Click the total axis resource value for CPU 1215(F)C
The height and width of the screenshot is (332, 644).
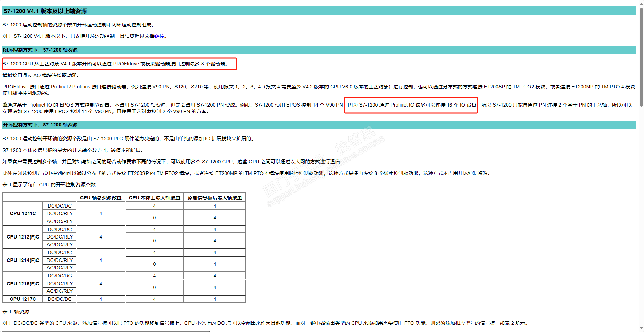pos(101,284)
